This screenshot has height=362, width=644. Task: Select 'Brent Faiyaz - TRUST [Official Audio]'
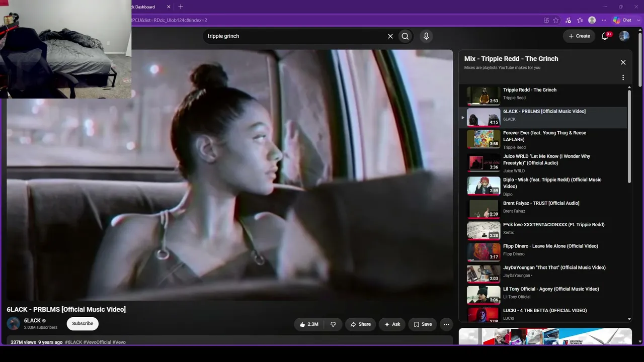(x=541, y=203)
